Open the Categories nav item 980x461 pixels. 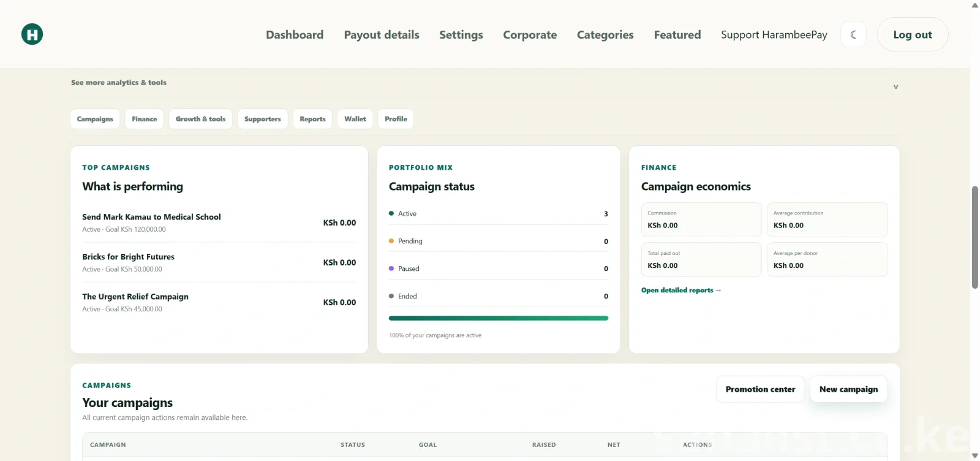tap(605, 35)
